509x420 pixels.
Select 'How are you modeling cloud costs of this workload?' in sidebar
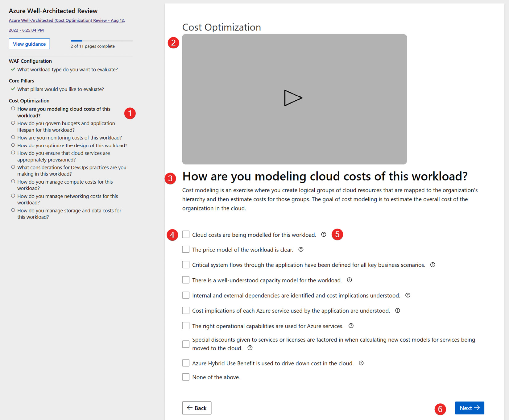pos(64,112)
